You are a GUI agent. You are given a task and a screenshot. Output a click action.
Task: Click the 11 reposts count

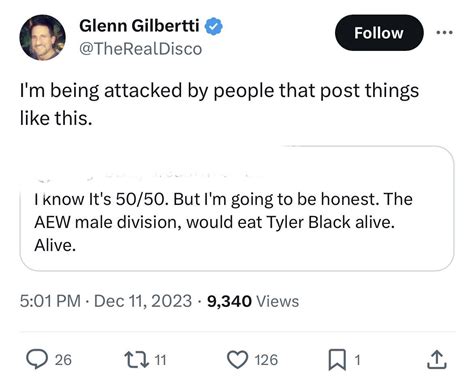click(x=161, y=360)
